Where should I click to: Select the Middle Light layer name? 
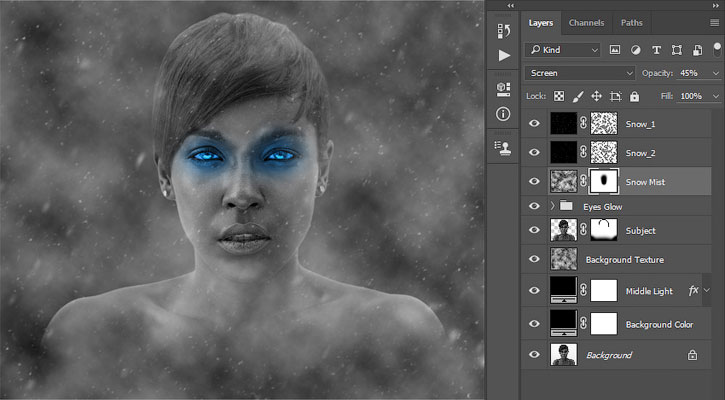649,291
